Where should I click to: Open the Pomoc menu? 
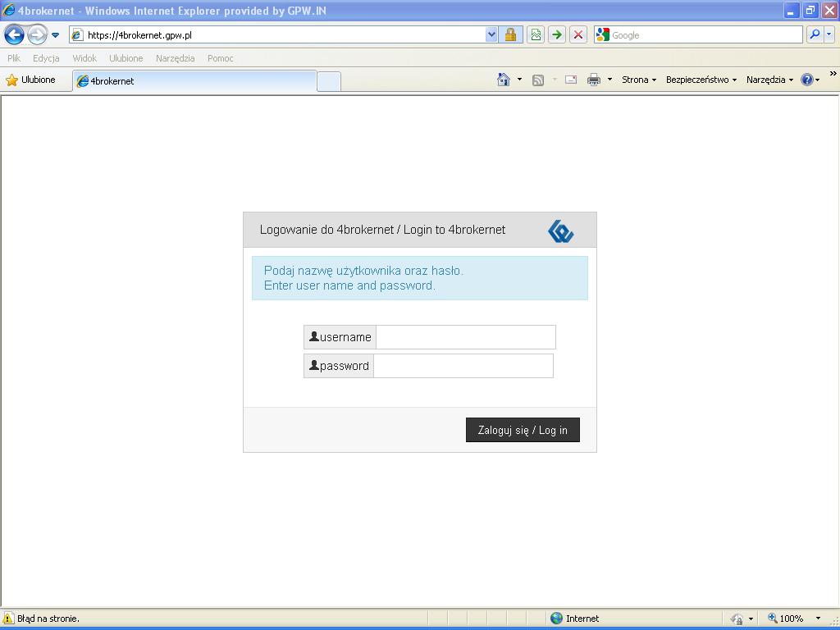[220, 58]
